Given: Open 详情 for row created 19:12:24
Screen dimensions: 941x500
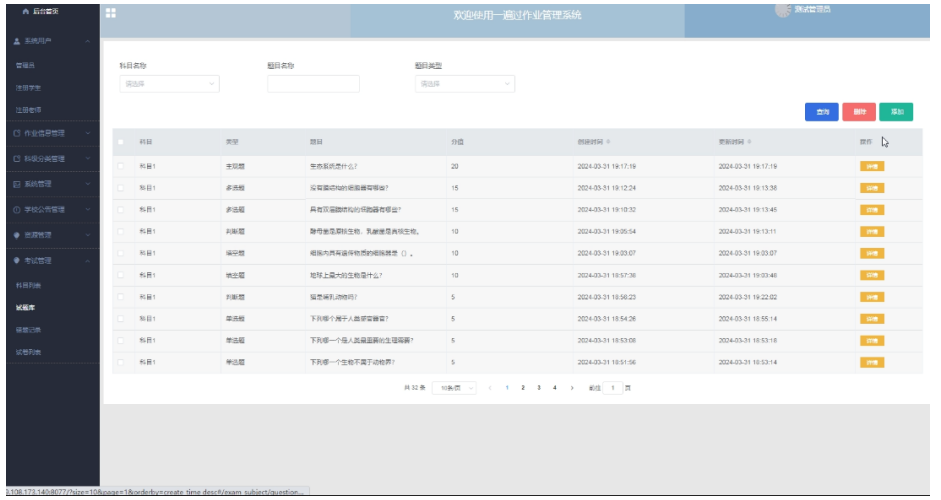Looking at the screenshot, I should [x=872, y=188].
